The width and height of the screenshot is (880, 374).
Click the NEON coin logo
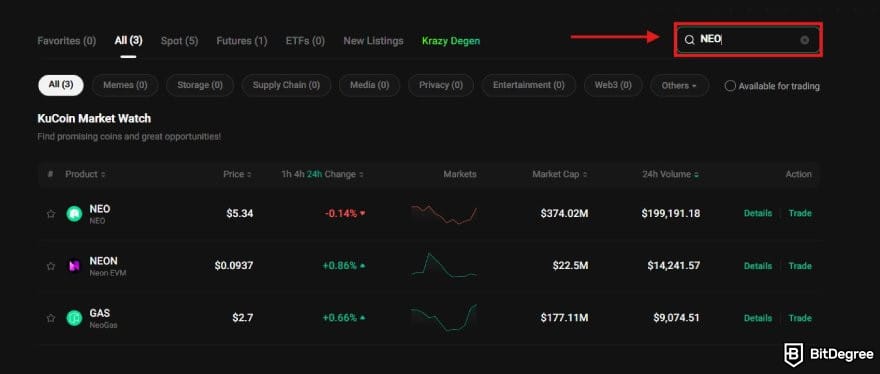pos(74,266)
